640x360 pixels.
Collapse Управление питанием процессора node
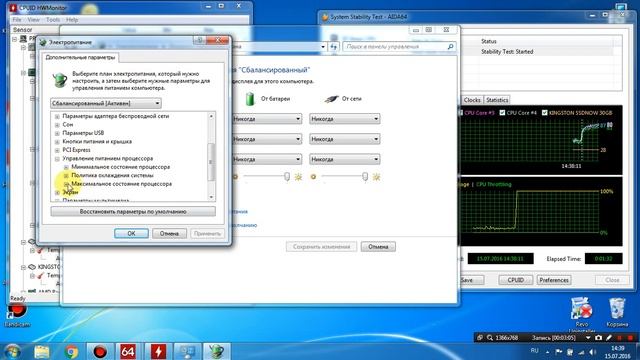click(57, 159)
